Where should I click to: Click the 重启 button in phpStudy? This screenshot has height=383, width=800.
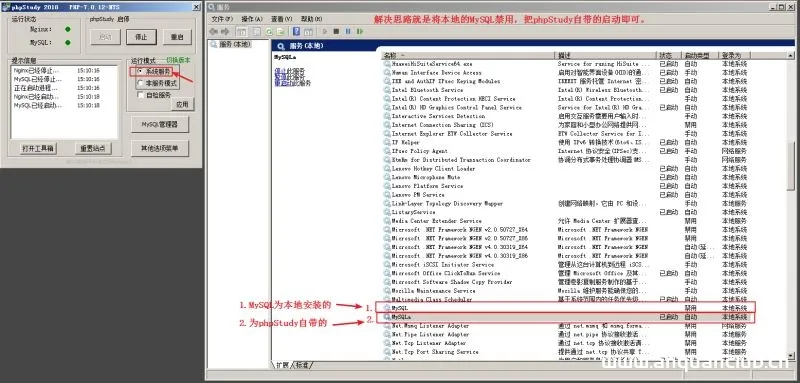click(x=177, y=37)
